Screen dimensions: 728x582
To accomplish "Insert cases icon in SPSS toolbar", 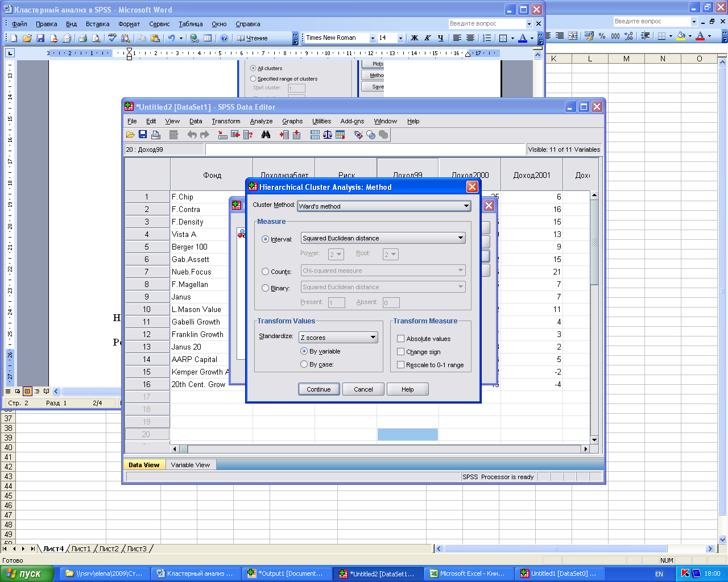I will (284, 135).
